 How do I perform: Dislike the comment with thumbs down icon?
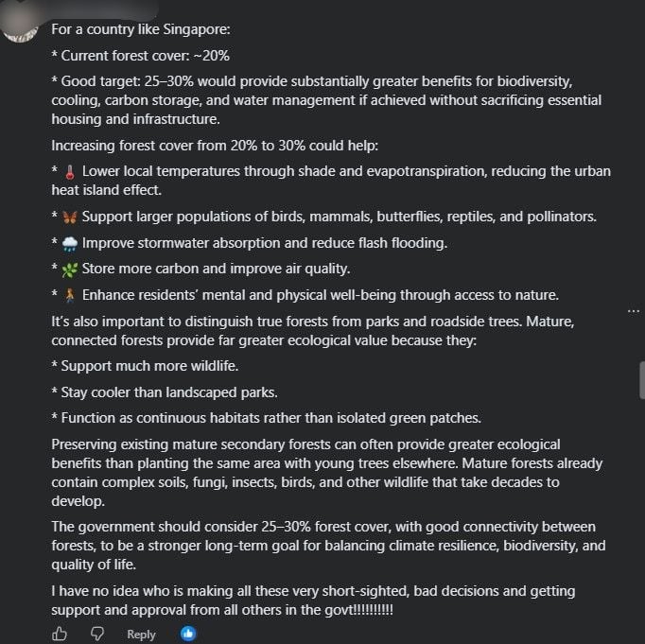point(97,634)
